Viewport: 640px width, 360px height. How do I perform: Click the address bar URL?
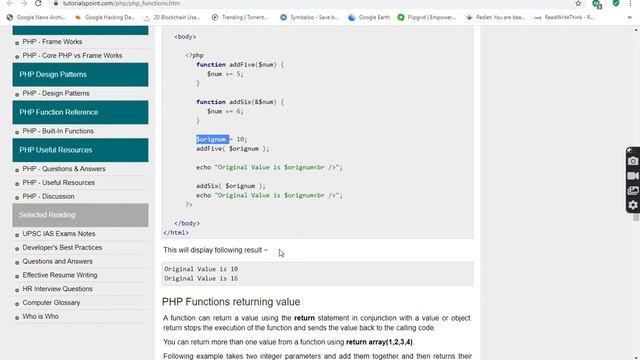pyautogui.click(x=121, y=3)
